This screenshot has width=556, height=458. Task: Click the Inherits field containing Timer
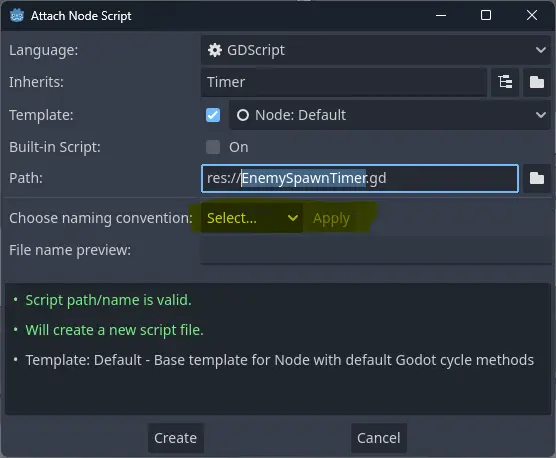pos(344,82)
